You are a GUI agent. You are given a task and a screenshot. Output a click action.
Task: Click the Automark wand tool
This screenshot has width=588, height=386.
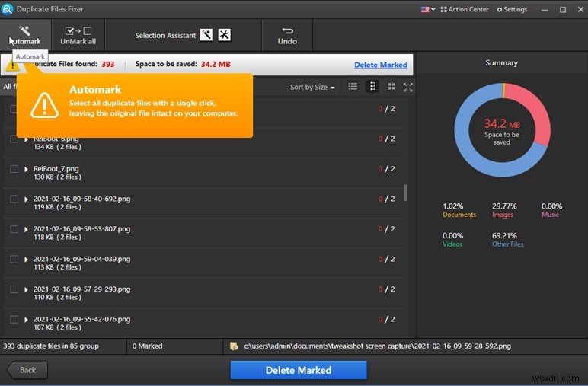click(24, 35)
